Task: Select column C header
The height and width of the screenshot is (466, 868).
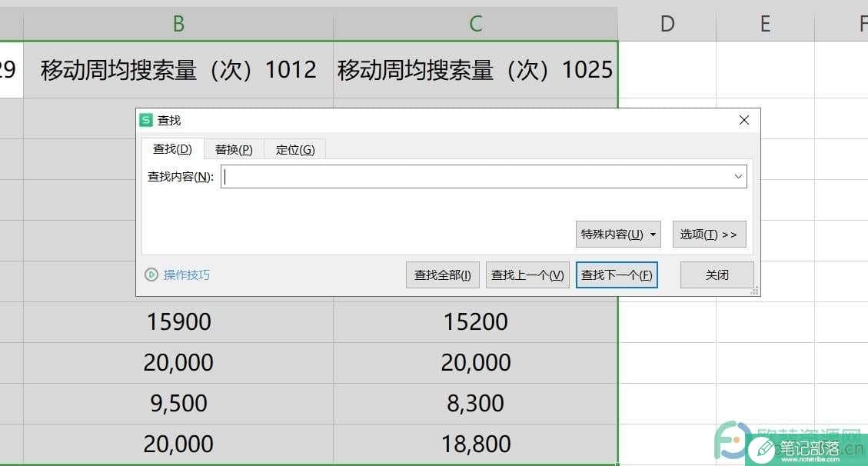Action: 476,24
